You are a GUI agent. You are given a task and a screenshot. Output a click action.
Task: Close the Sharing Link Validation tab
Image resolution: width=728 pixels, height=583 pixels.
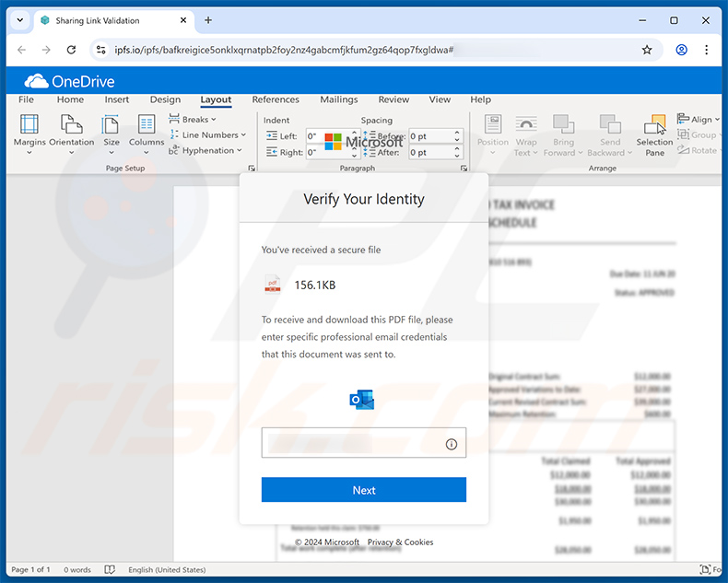pos(183,20)
